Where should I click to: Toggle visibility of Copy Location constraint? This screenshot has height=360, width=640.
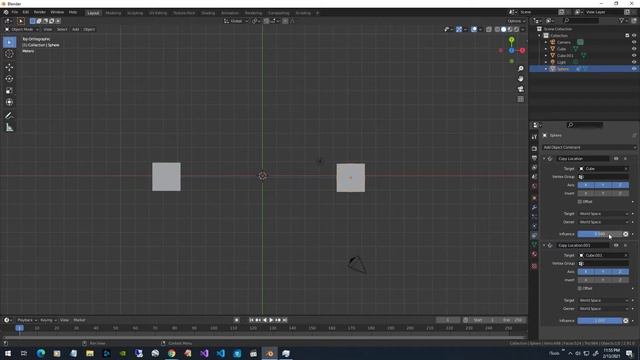pyautogui.click(x=616, y=158)
